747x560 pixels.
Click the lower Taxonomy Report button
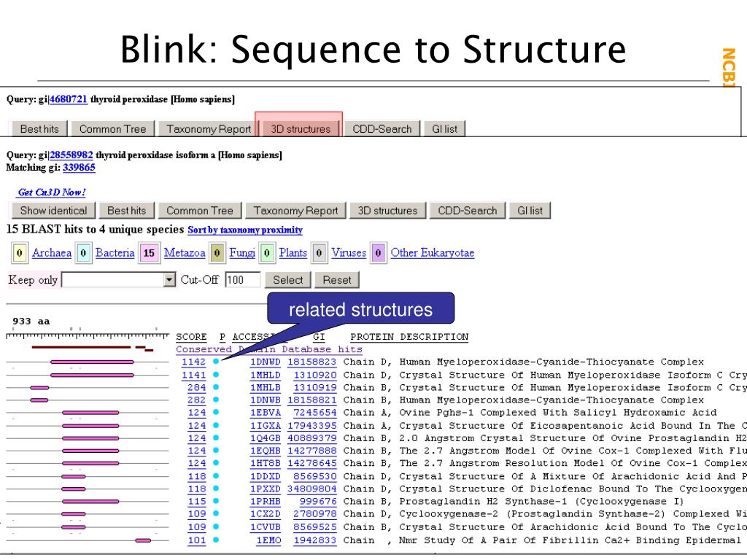[x=296, y=211]
